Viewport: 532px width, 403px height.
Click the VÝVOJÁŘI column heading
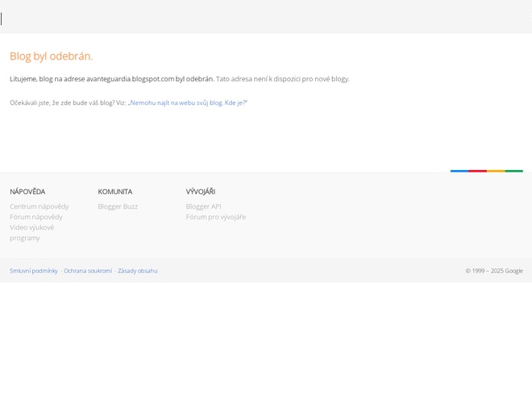click(200, 192)
